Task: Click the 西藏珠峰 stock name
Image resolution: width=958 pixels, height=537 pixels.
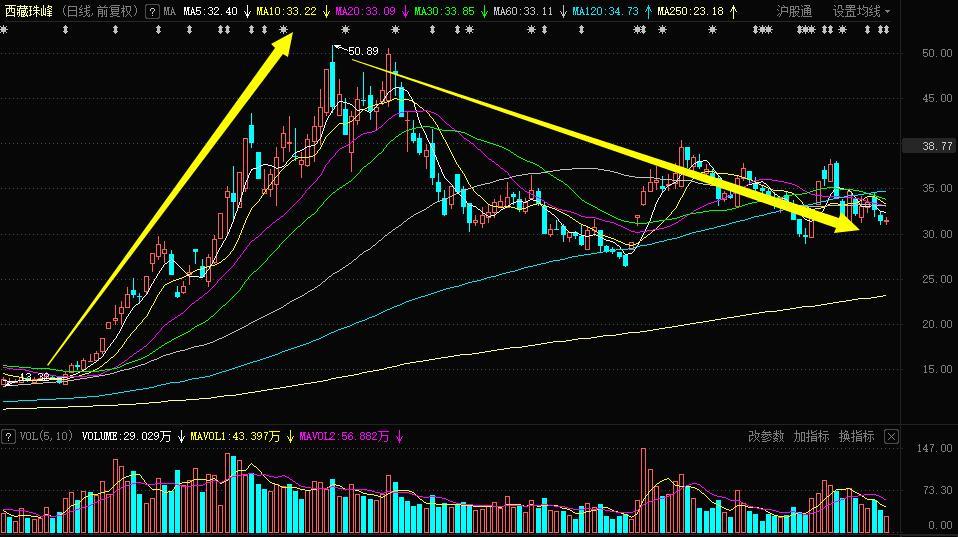Action: pos(29,11)
